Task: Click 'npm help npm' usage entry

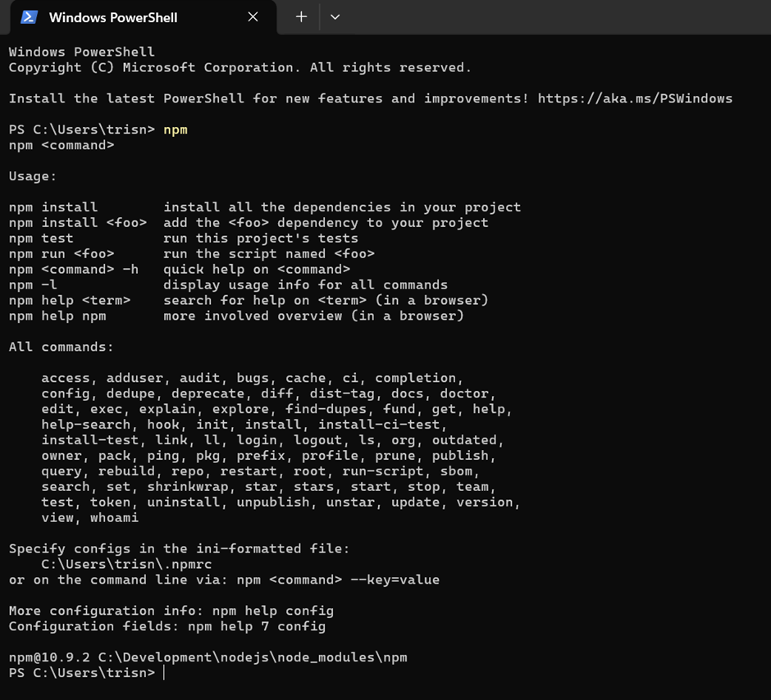Action: 57,316
